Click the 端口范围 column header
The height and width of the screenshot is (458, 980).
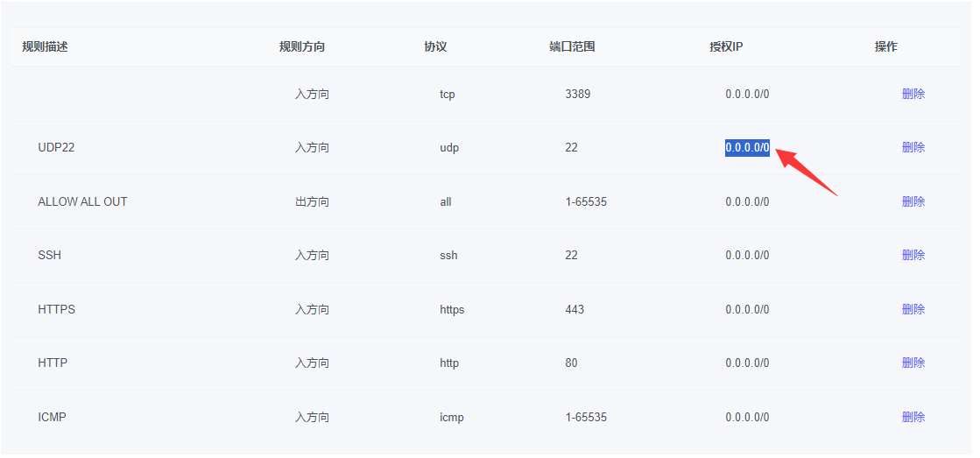click(x=572, y=46)
